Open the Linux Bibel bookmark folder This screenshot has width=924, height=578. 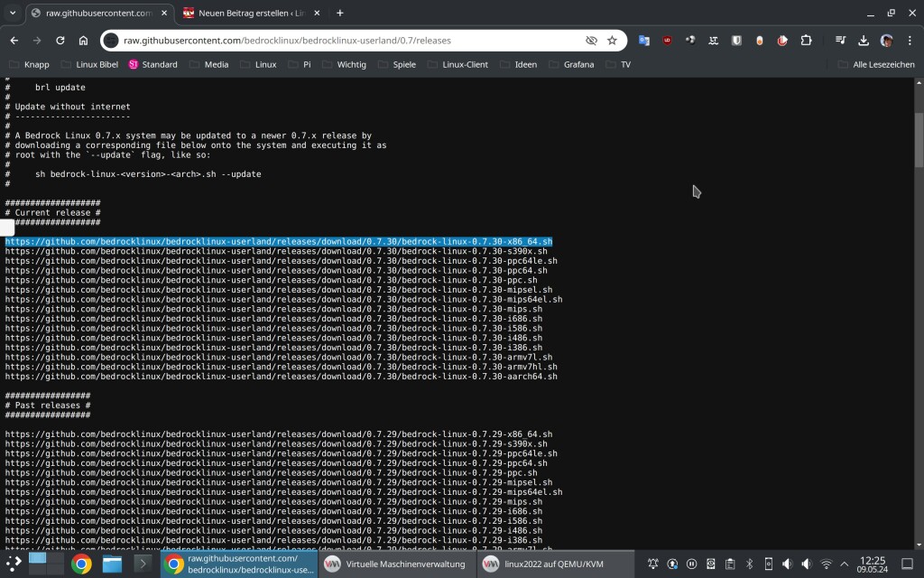click(x=89, y=64)
